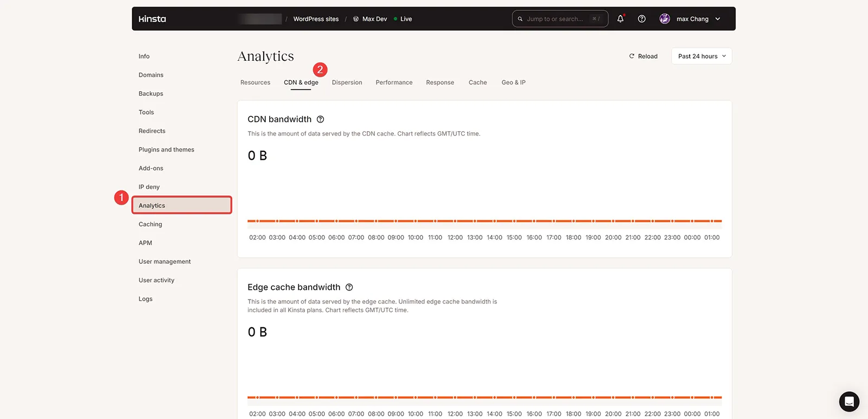This screenshot has height=419, width=868.
Task: Open the Performance tab
Action: pos(394,82)
